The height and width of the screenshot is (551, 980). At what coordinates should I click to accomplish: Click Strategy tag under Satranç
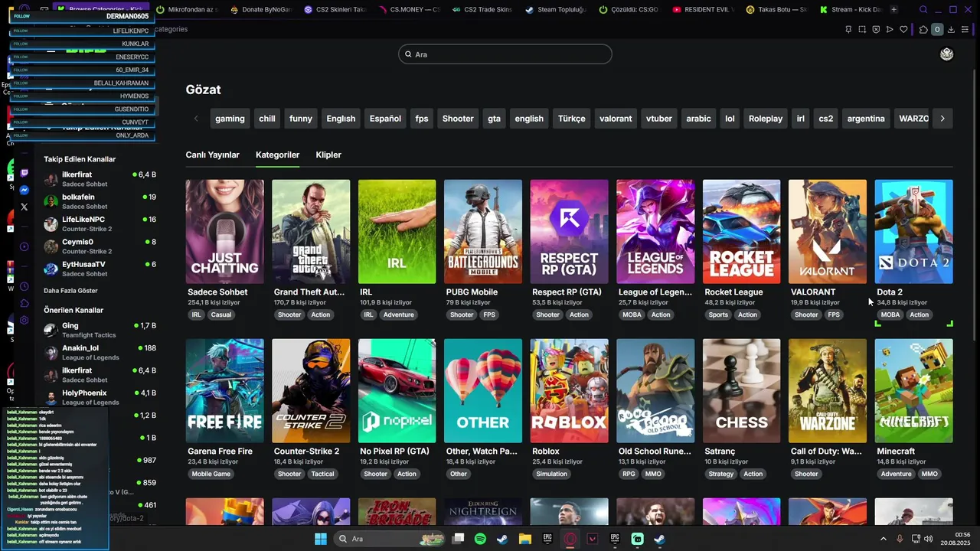721,474
